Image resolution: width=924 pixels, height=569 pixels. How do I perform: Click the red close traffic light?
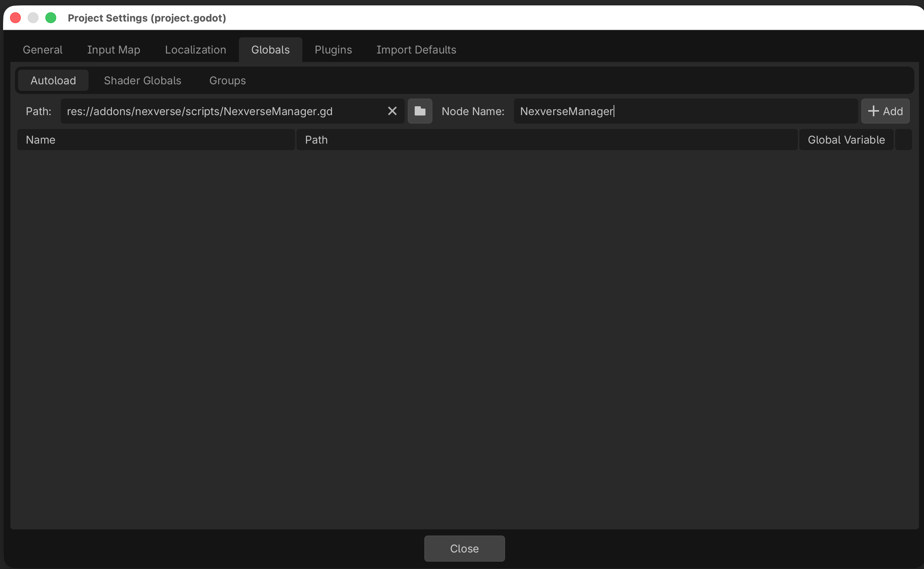pos(15,18)
